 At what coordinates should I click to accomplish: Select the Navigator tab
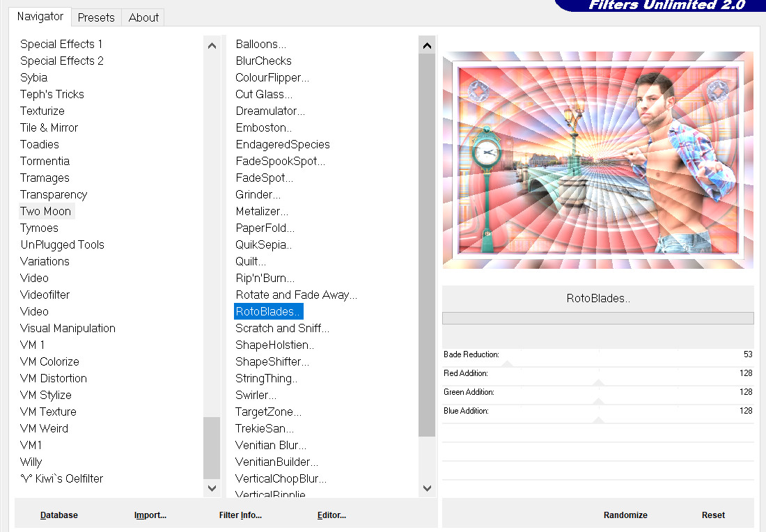pyautogui.click(x=40, y=16)
